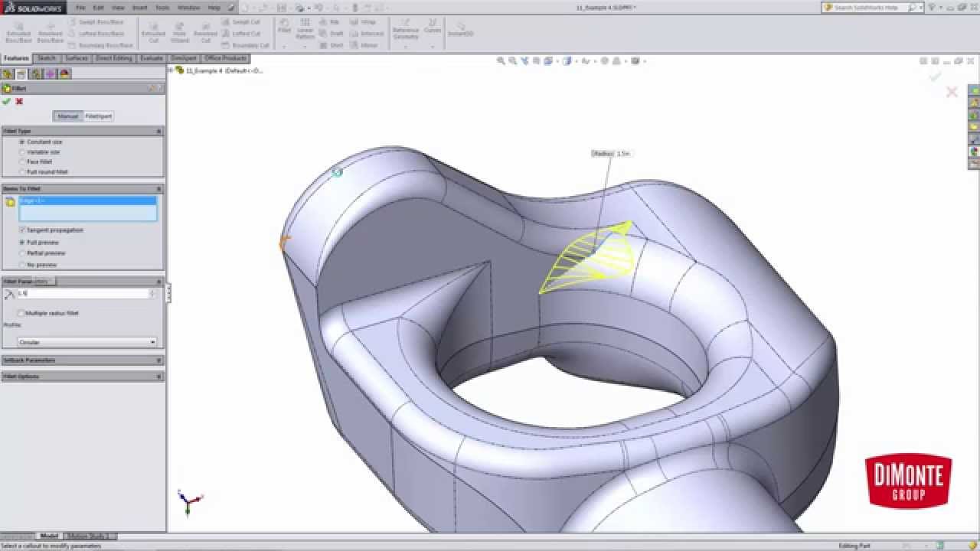
Task: Switch to the Surfaces tab
Action: 77,58
